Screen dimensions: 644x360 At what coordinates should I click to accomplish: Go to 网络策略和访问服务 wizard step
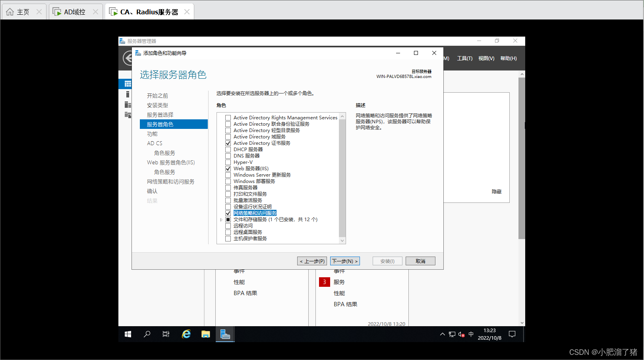(170, 182)
